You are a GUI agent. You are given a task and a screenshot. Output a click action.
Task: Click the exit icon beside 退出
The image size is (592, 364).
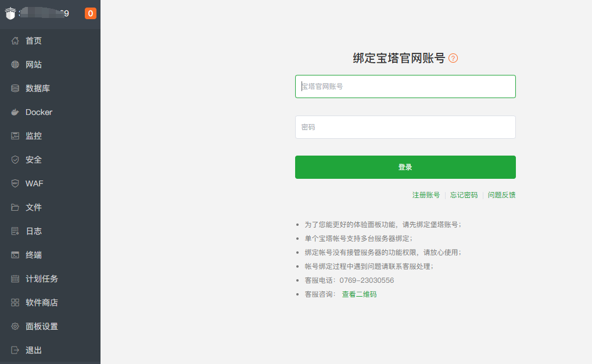tap(15, 350)
